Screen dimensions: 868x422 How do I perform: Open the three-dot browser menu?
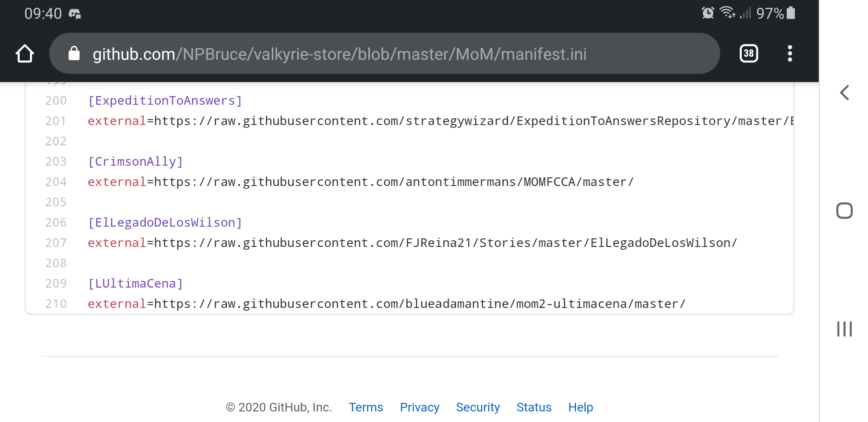pos(790,54)
